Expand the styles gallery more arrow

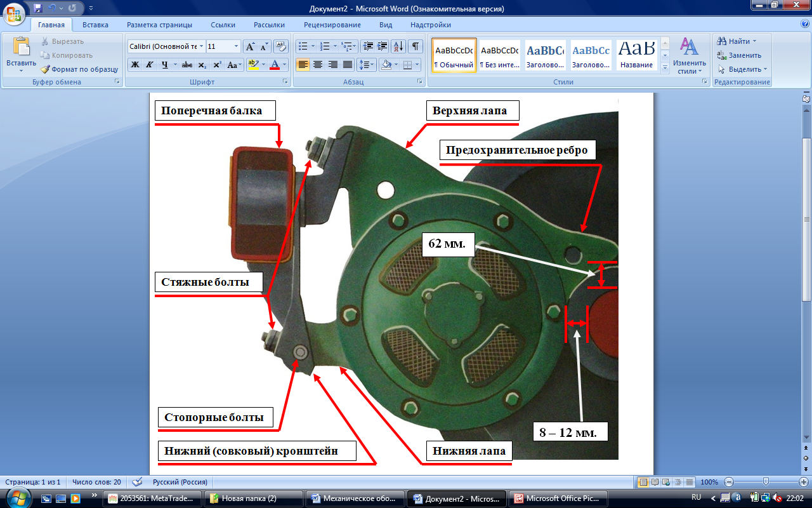pyautogui.click(x=665, y=67)
